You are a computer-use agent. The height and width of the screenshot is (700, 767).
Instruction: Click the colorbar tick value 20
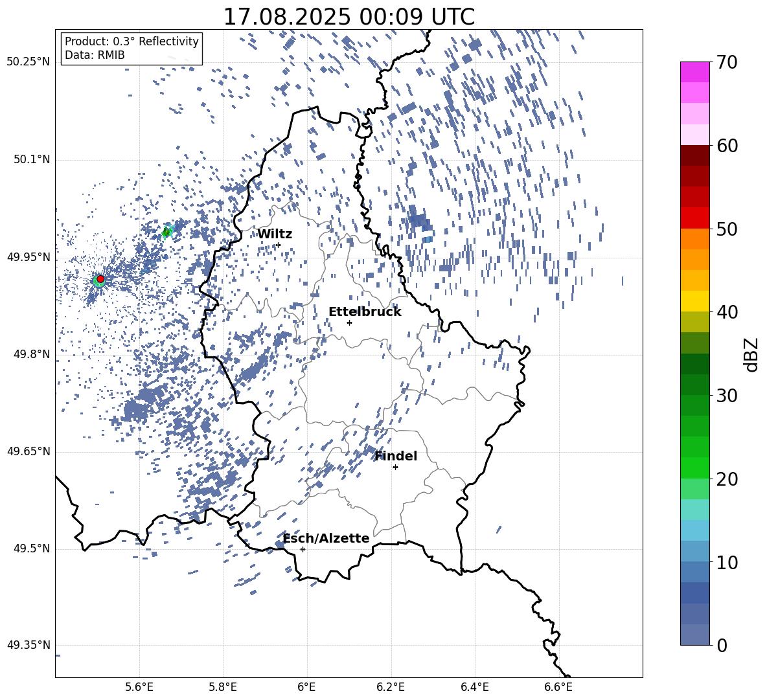click(727, 479)
